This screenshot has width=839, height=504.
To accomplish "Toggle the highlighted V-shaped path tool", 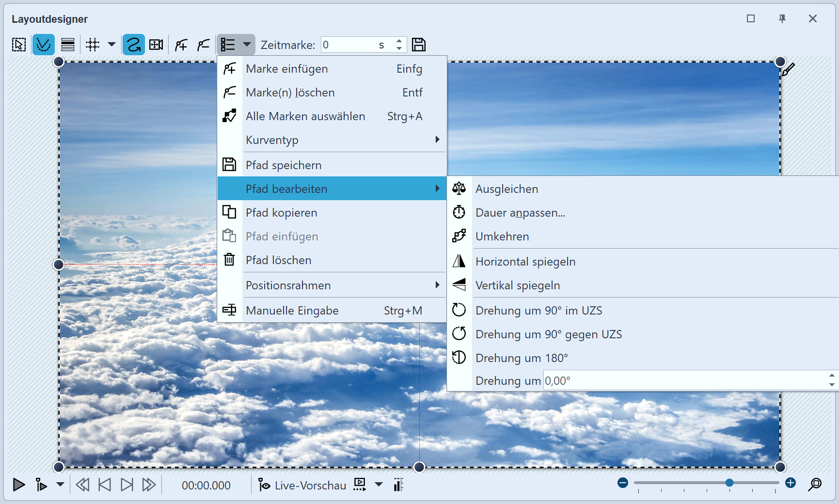I will (44, 45).
